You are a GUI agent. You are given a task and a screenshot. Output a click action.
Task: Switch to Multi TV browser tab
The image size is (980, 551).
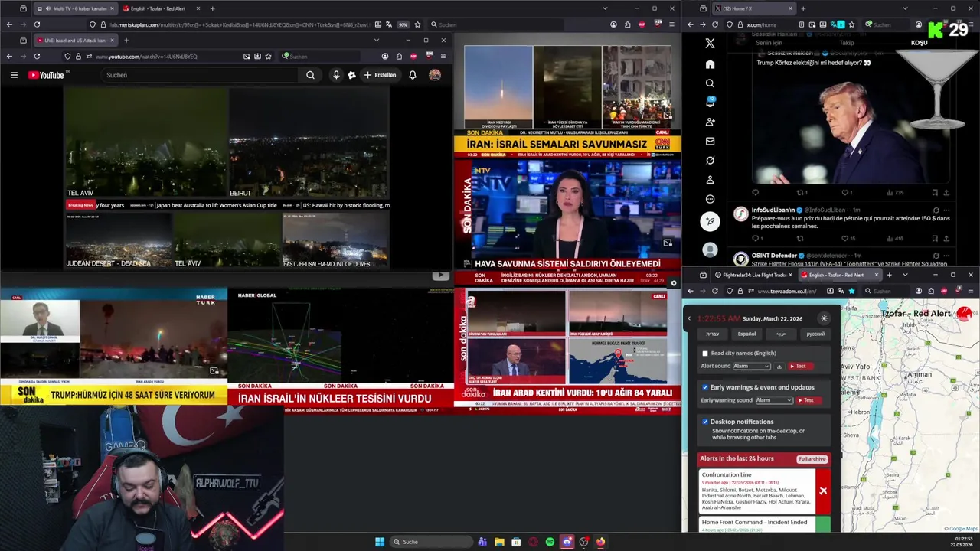(76, 8)
